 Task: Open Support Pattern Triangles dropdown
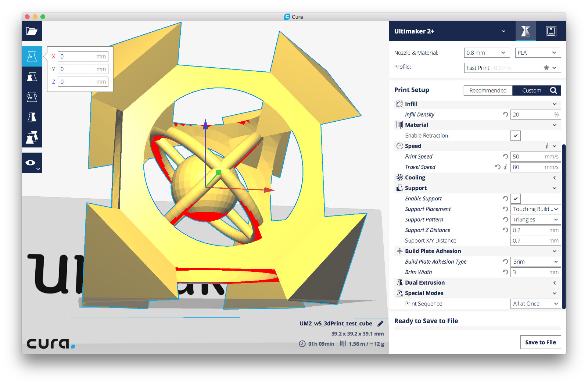535,220
